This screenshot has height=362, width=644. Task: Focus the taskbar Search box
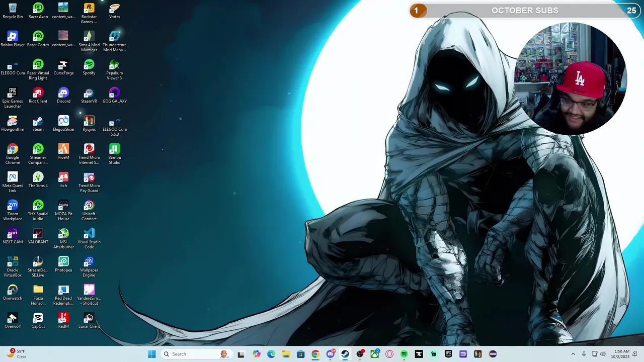point(196,354)
